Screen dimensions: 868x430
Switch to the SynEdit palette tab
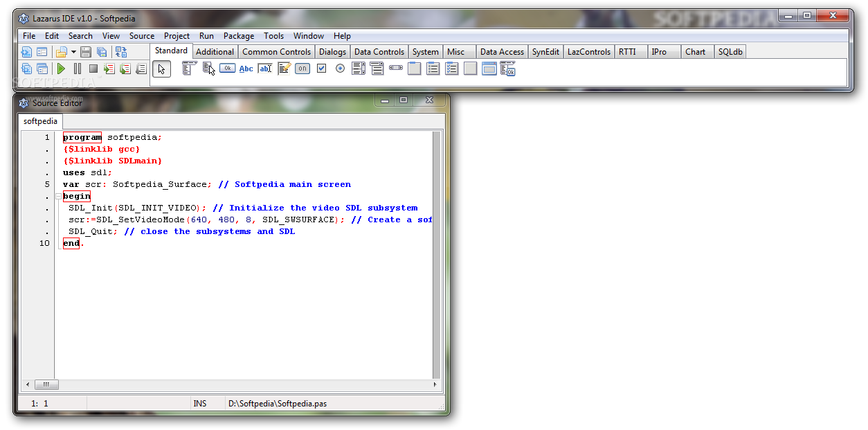(545, 52)
